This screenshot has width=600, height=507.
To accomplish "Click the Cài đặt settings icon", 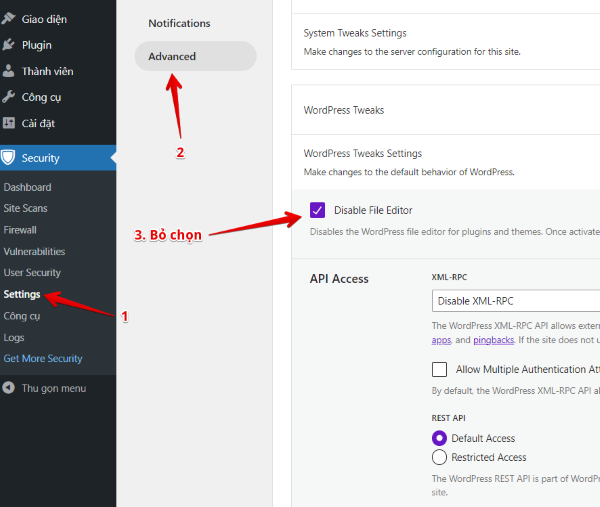I will pyautogui.click(x=9, y=123).
